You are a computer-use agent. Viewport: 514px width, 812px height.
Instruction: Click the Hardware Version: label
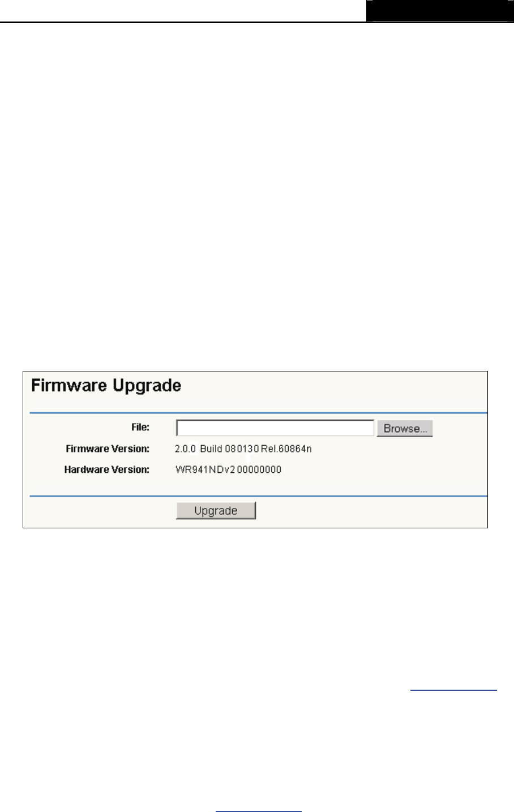pyautogui.click(x=107, y=469)
